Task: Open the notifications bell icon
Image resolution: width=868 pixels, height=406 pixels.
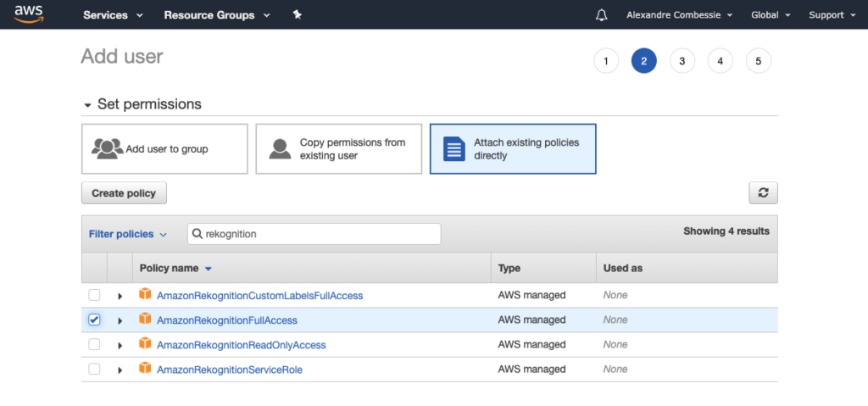Action: coord(601,15)
